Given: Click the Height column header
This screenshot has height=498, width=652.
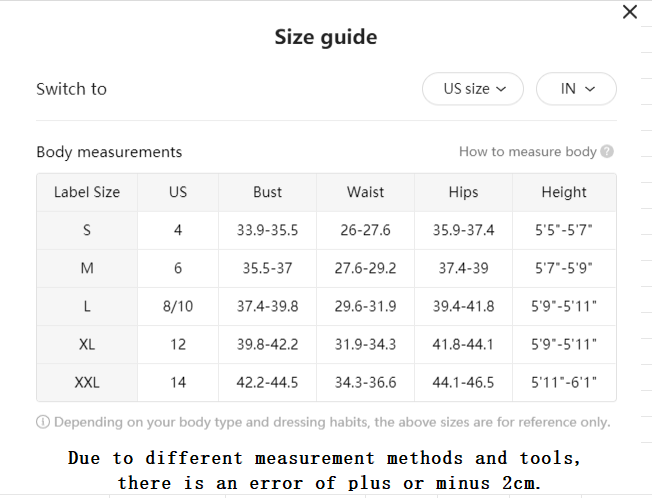Looking at the screenshot, I should coord(564,192).
